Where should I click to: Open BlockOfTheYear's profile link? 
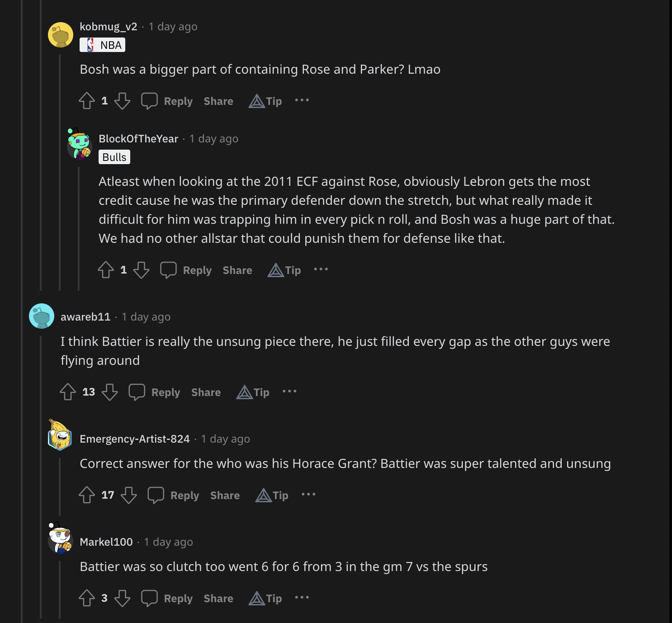(x=138, y=139)
